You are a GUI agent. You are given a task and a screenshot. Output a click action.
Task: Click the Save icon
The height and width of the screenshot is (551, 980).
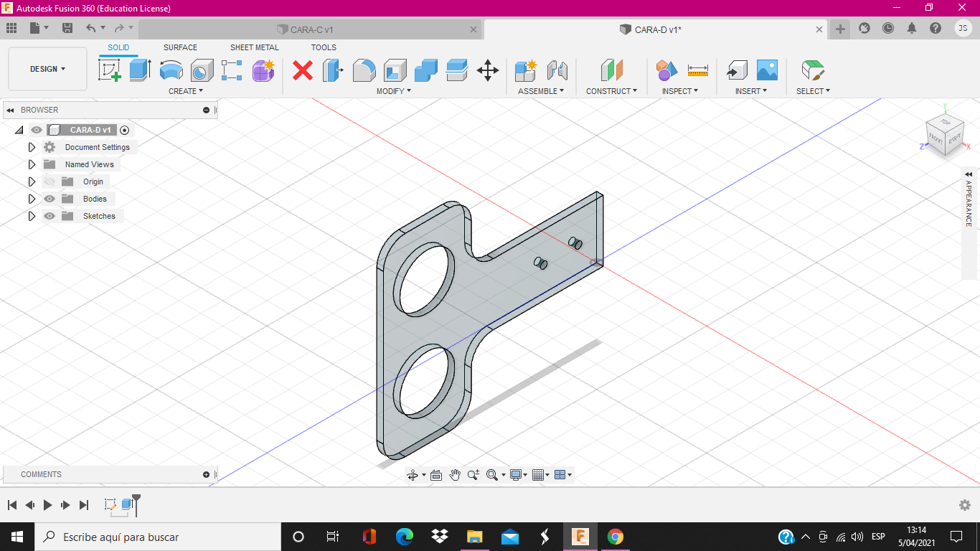[67, 28]
